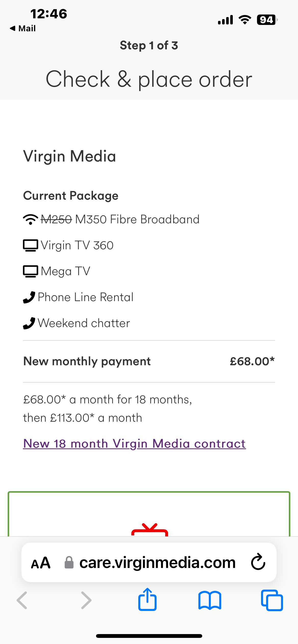
Task: Return to Mail via back arrow
Action: point(22,28)
